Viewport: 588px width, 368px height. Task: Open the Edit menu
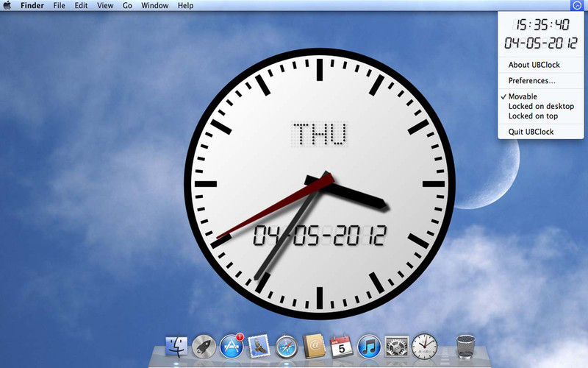pyautogui.click(x=81, y=5)
